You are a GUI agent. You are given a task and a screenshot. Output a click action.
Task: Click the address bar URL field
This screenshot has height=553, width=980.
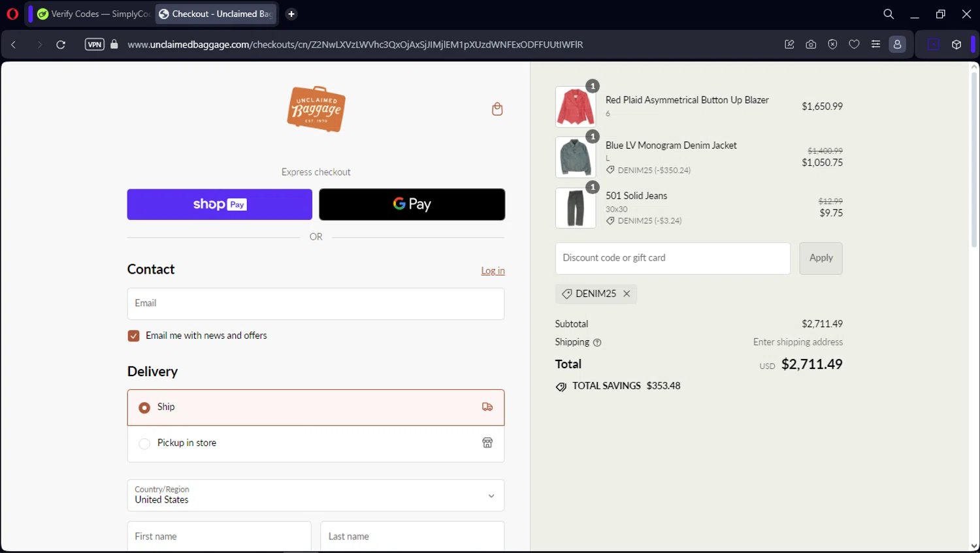tap(355, 44)
